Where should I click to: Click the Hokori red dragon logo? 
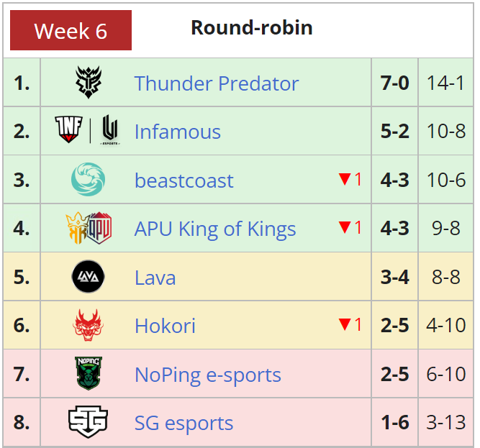coord(89,325)
